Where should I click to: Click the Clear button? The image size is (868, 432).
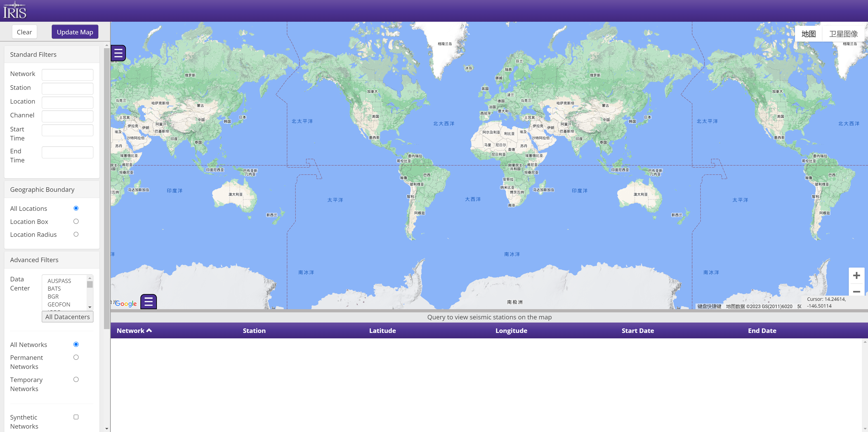[24, 32]
